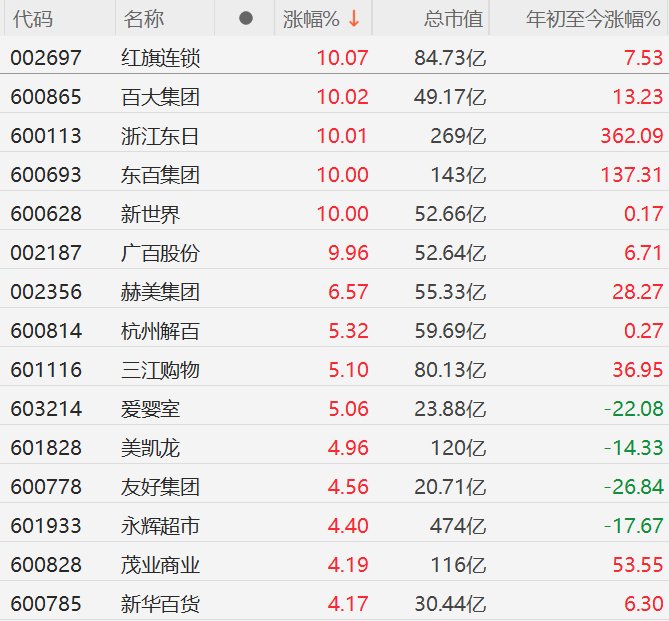The height and width of the screenshot is (621, 669).
Task: Select stock code 002356
Action: point(46,292)
